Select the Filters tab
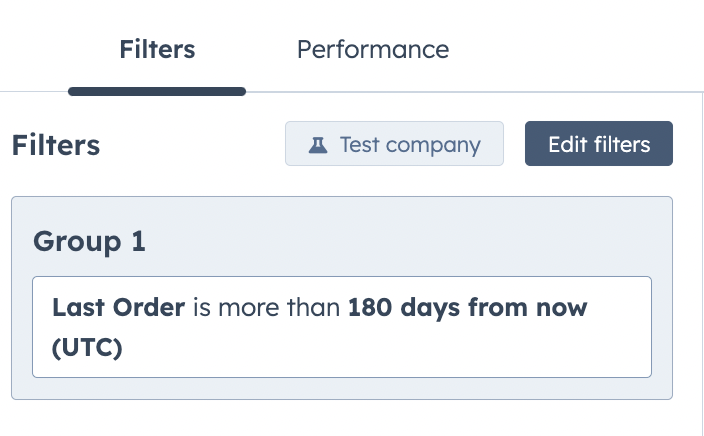The width and height of the screenshot is (704, 436). click(157, 49)
